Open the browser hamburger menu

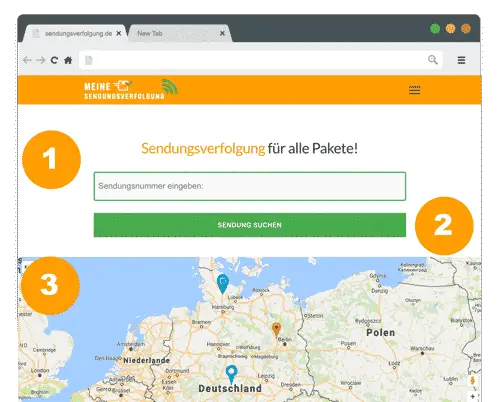pos(461,60)
